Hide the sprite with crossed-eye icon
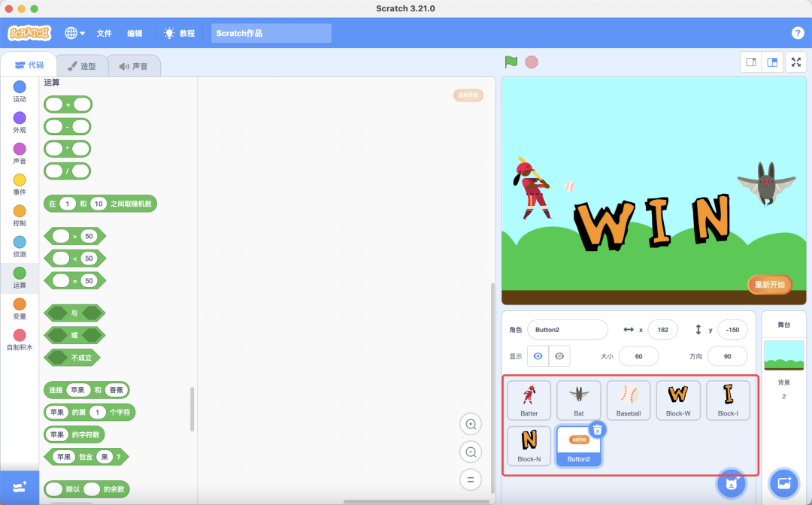 [x=559, y=356]
